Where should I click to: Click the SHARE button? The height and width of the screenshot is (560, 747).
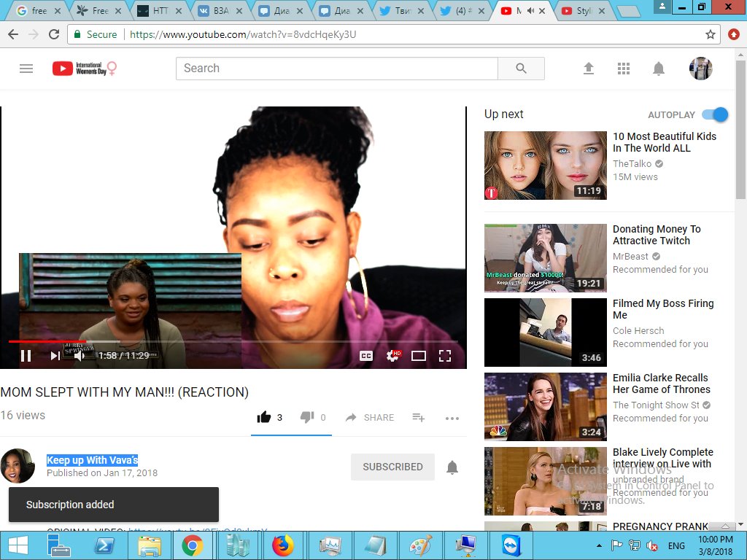(370, 418)
